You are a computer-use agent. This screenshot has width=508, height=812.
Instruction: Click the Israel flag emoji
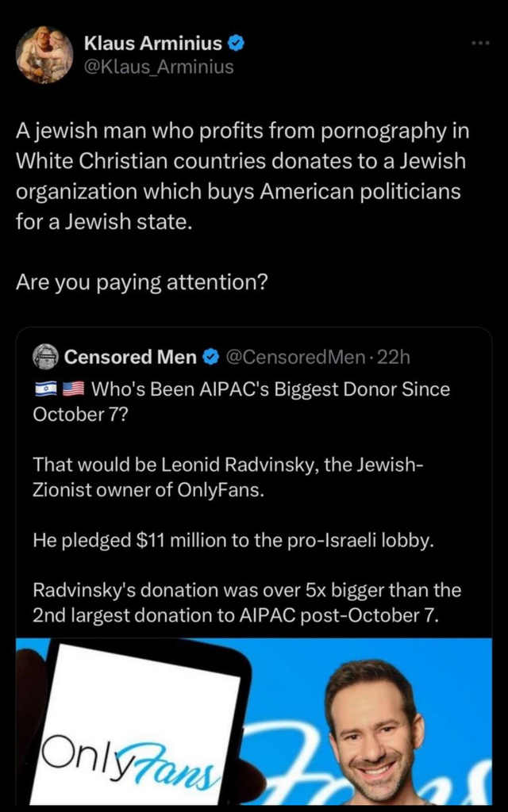tap(46, 389)
